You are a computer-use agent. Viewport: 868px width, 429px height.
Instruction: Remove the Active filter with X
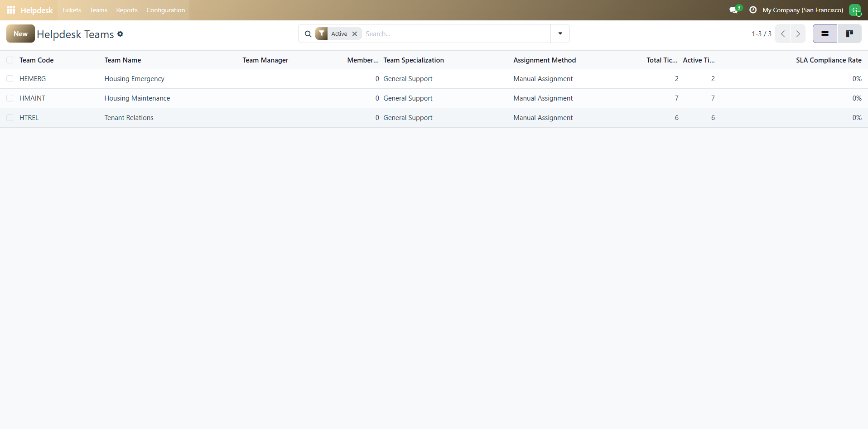pos(355,34)
